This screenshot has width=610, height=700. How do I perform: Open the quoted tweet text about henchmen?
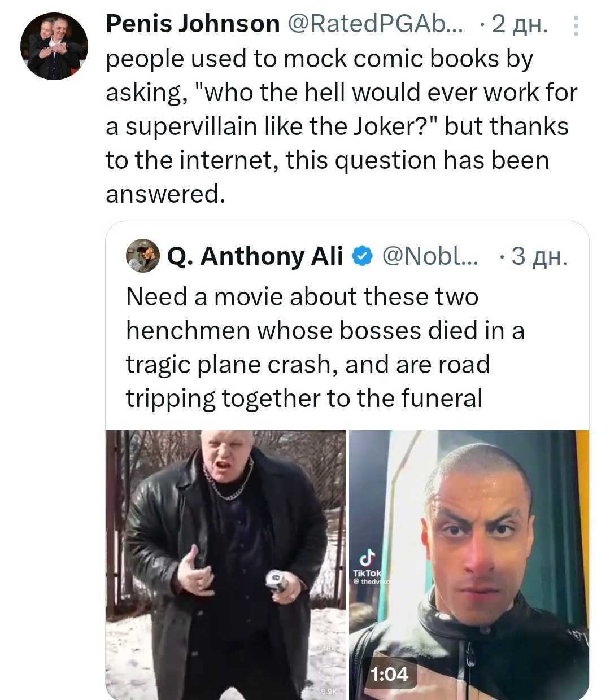point(324,347)
